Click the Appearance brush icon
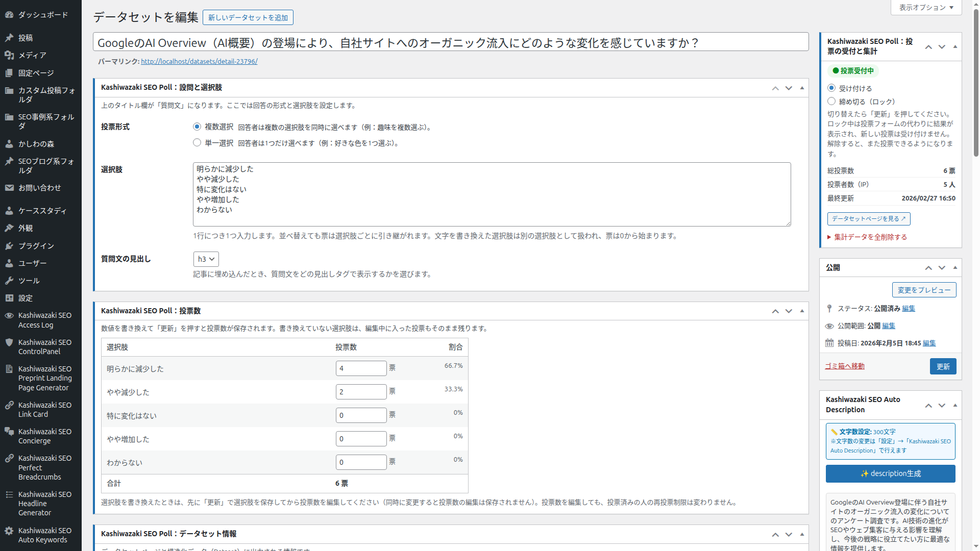The image size is (980, 551). [9, 228]
